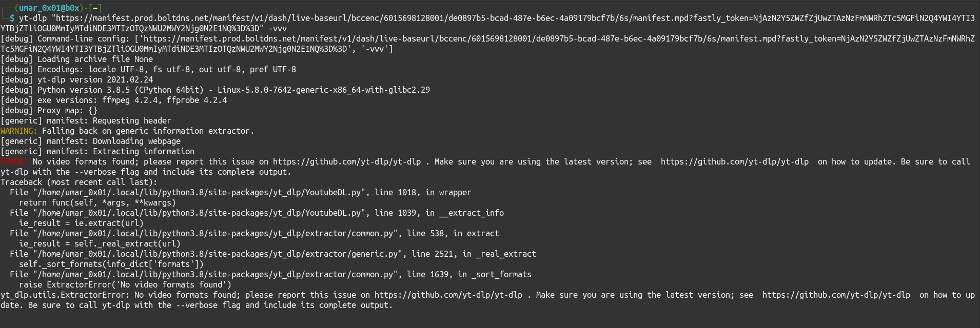The image size is (980, 328).
Task: Open the first GitHub link in the ERROR line
Action: click(346, 162)
